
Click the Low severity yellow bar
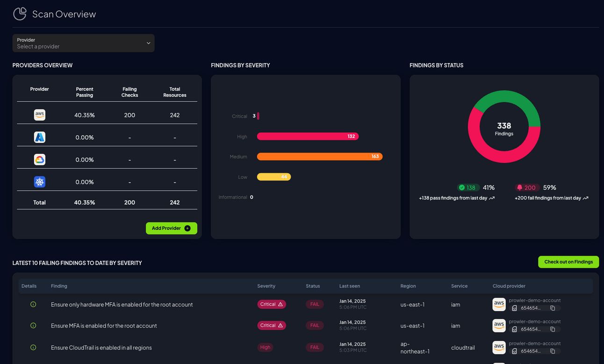click(274, 177)
